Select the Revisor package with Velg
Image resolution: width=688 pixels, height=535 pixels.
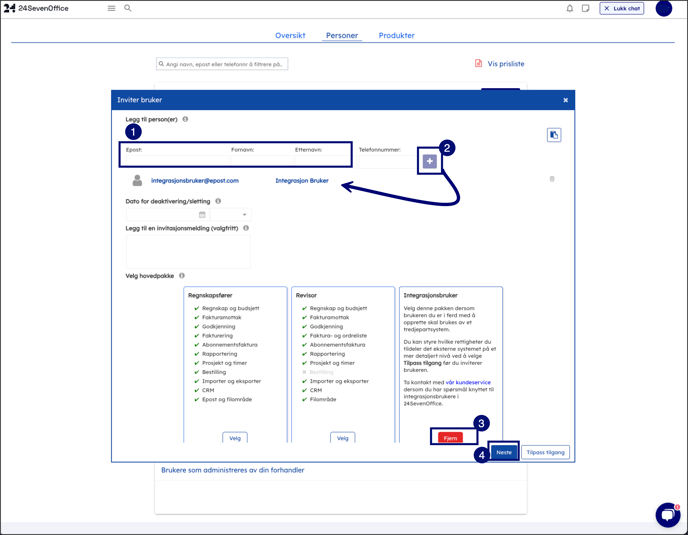point(343,438)
